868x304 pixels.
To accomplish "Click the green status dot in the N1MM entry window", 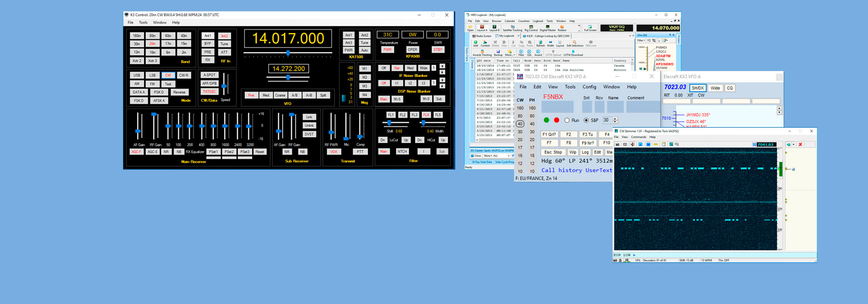I will 546,120.
